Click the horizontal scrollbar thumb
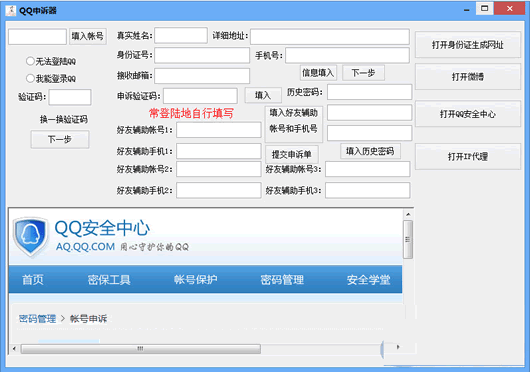 point(141,349)
